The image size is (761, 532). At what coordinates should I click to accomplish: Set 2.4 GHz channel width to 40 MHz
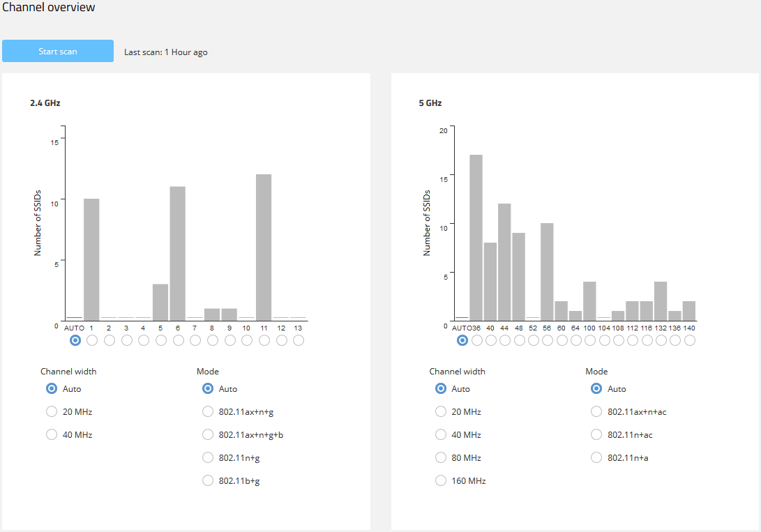(52, 435)
